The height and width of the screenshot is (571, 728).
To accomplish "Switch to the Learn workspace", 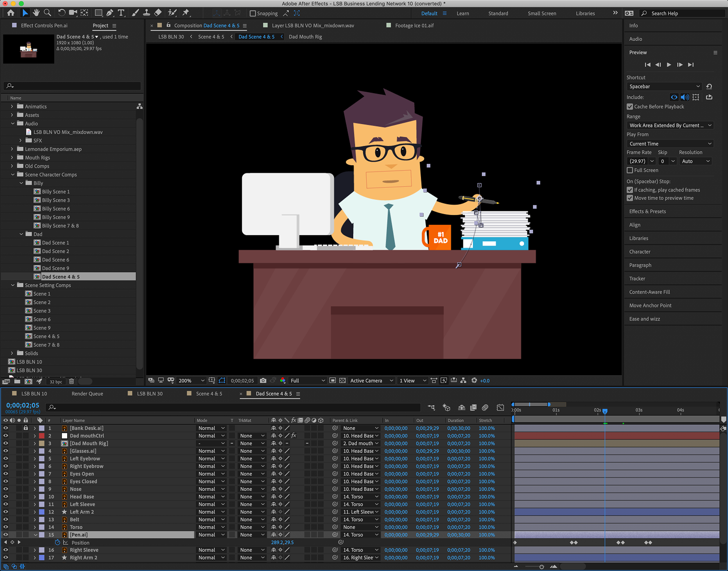I will point(463,13).
